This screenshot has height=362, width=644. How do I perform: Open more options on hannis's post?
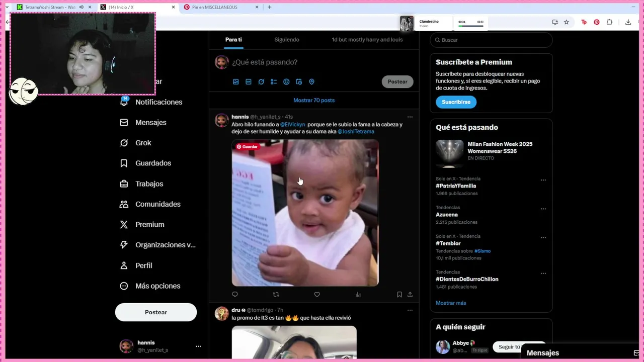(410, 117)
